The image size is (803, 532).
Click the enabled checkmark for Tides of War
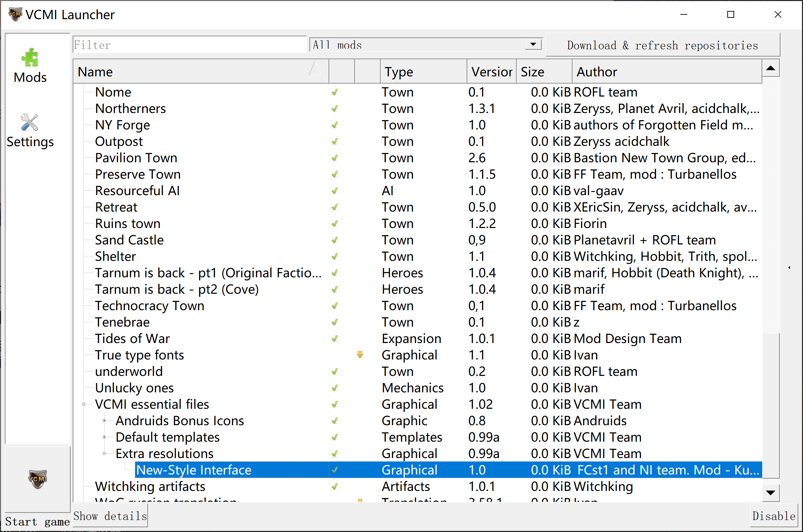click(335, 339)
